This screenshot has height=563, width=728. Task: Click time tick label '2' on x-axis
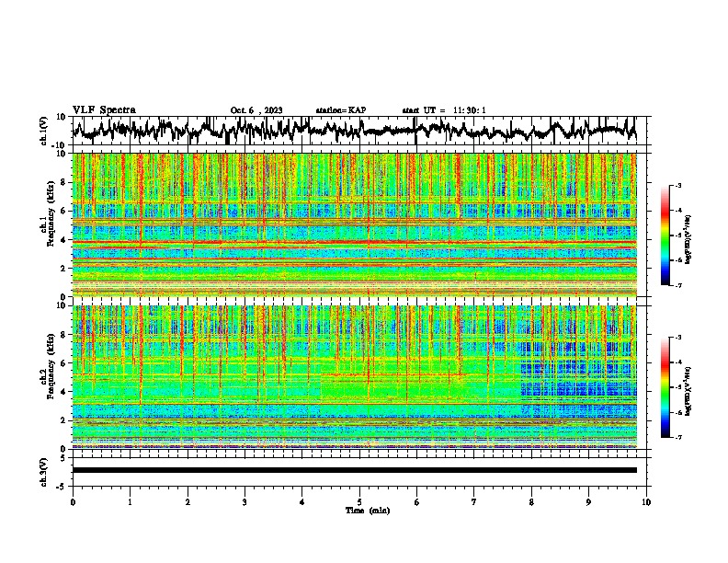coord(188,502)
